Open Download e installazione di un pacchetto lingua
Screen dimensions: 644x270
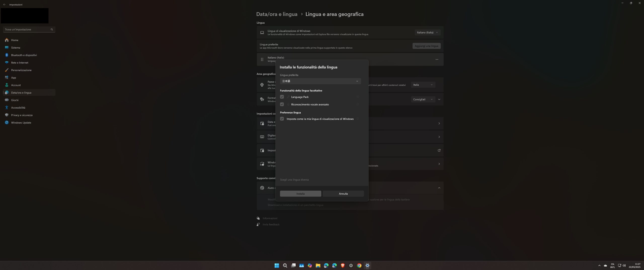pyautogui.click(x=296, y=205)
